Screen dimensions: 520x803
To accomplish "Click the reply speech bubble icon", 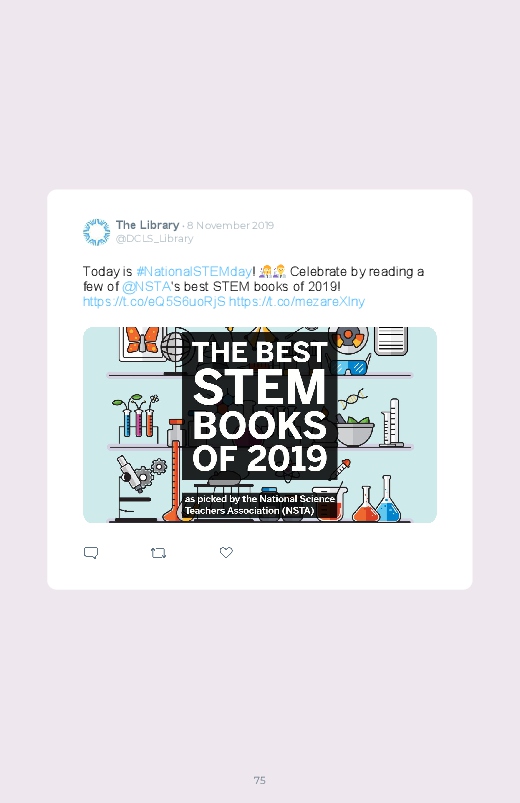I will click(91, 553).
